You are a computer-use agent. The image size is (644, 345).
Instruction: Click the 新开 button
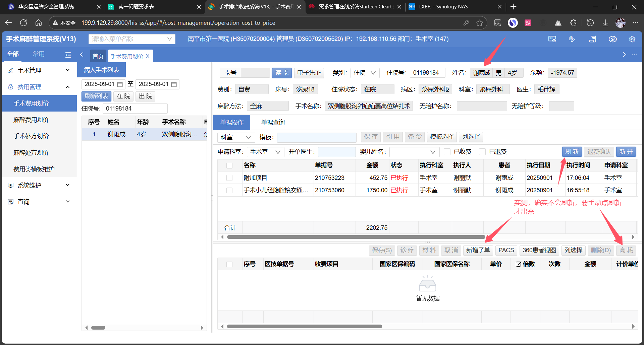[x=626, y=152]
